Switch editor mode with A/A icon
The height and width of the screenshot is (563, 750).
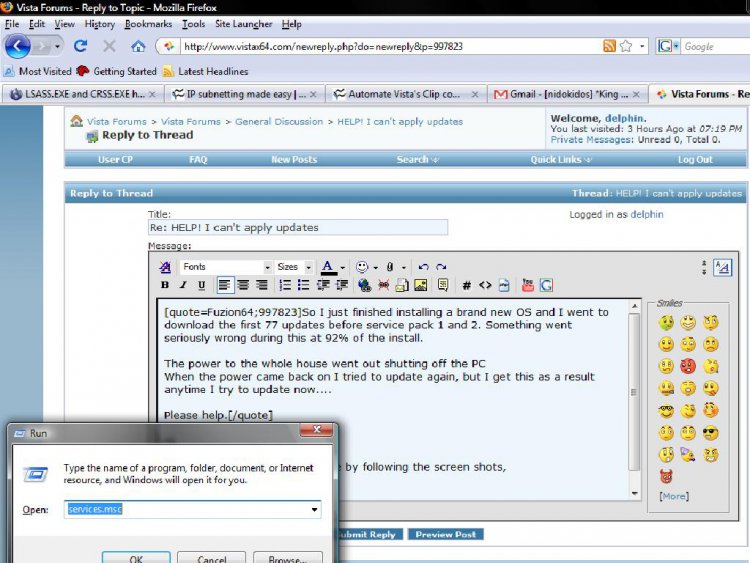tap(722, 267)
